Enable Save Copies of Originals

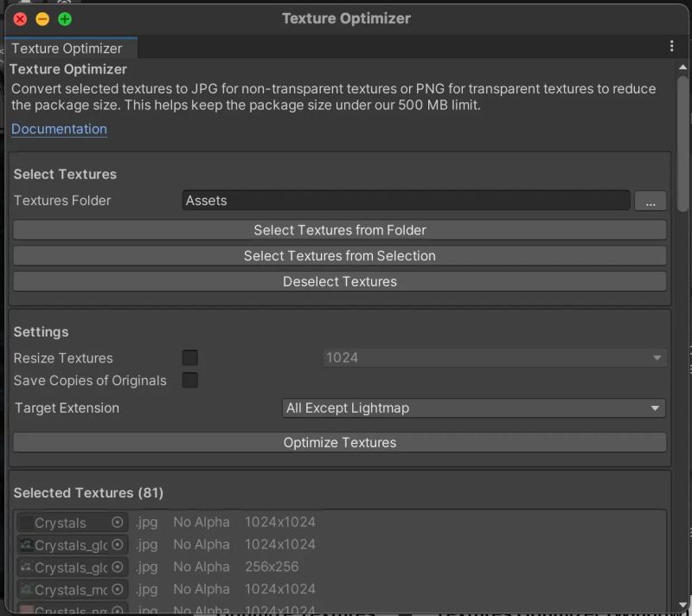pyautogui.click(x=189, y=380)
